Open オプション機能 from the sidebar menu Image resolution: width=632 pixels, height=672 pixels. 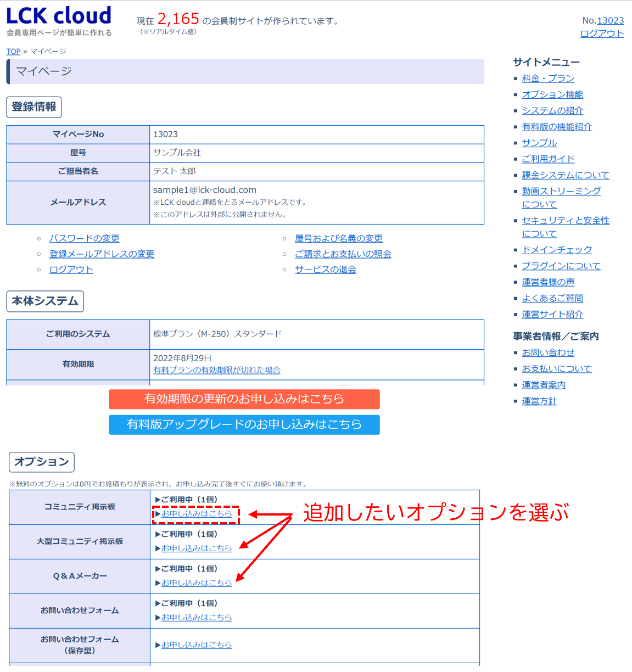pyautogui.click(x=553, y=94)
